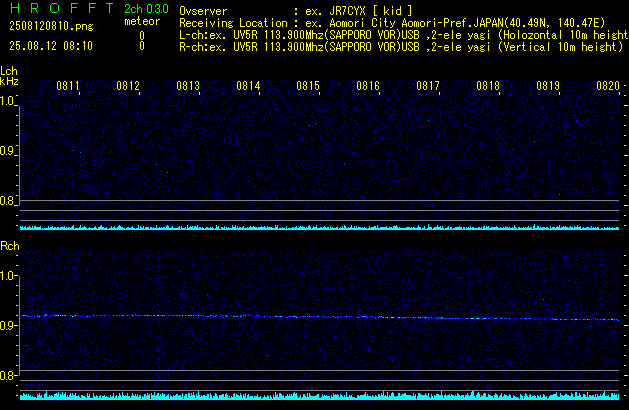Click the Receiving Location Aomori City line
This screenshot has height=410, width=629.
[392, 23]
